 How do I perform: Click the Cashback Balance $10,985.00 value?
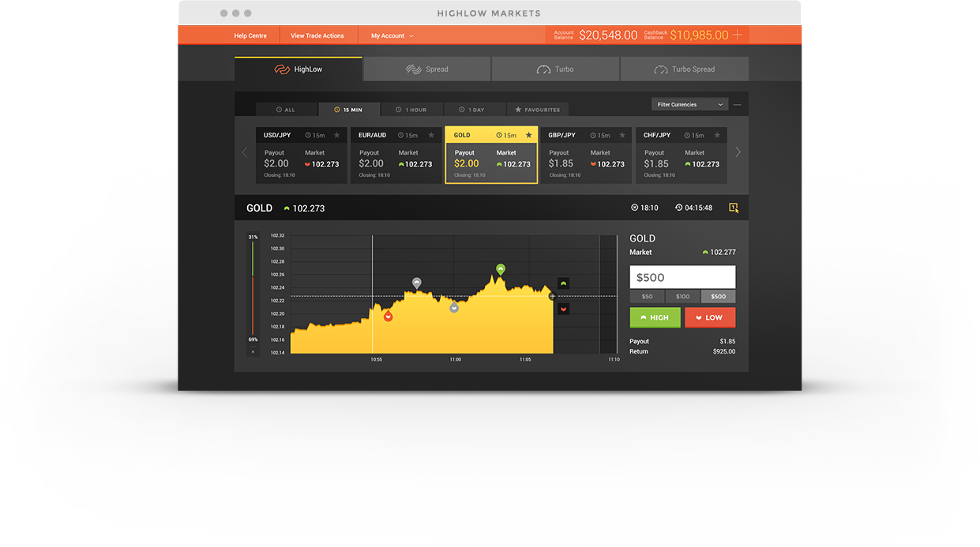point(699,35)
